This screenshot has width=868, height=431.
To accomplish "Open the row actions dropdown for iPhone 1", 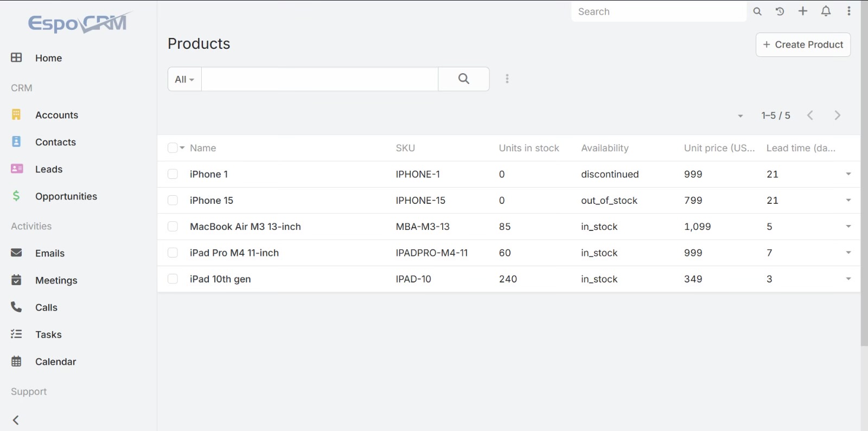I will [x=848, y=174].
